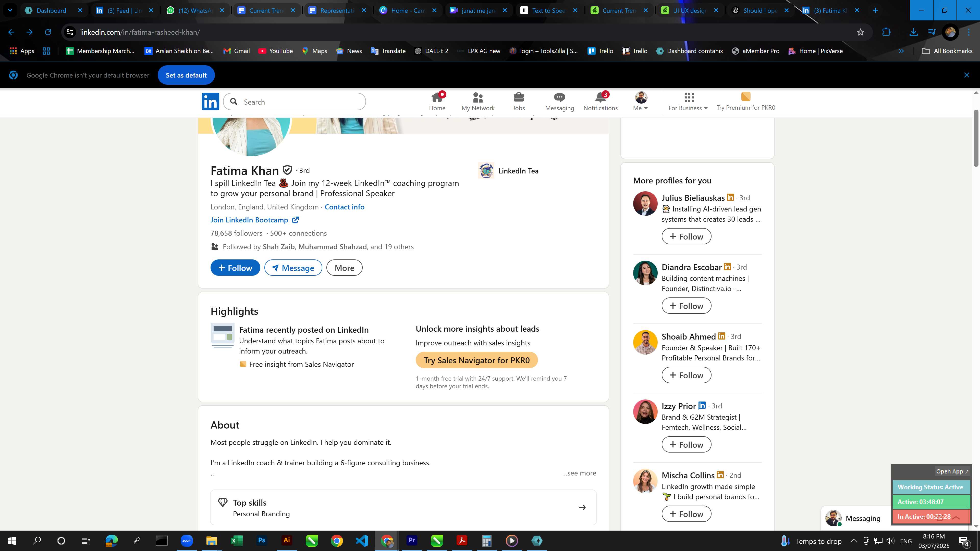The height and width of the screenshot is (551, 980).
Task: Set Chrome as default browser
Action: 186,75
